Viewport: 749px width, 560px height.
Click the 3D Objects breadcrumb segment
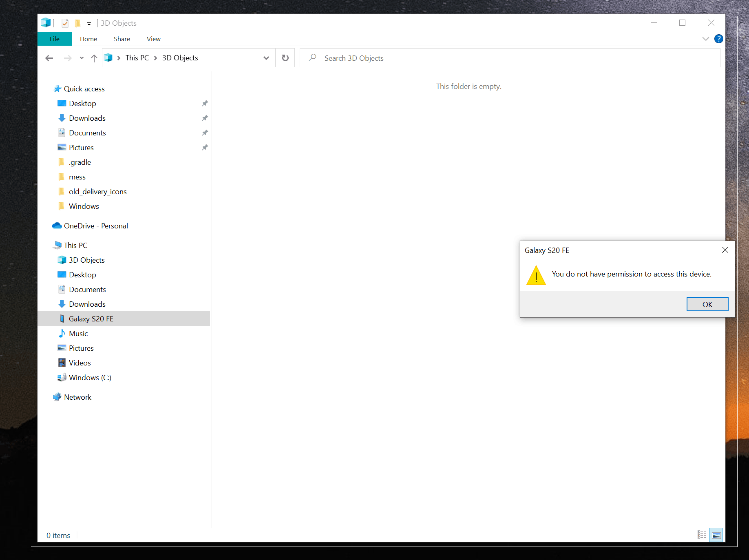(x=180, y=58)
